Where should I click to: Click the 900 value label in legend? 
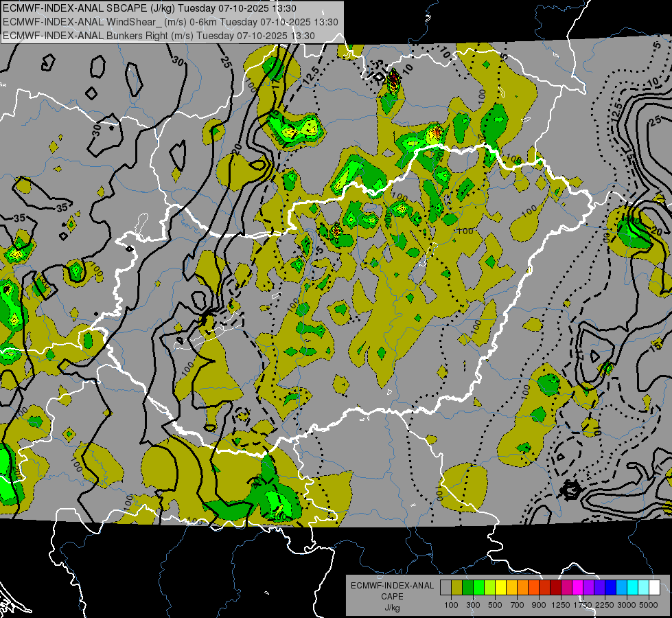tap(539, 604)
